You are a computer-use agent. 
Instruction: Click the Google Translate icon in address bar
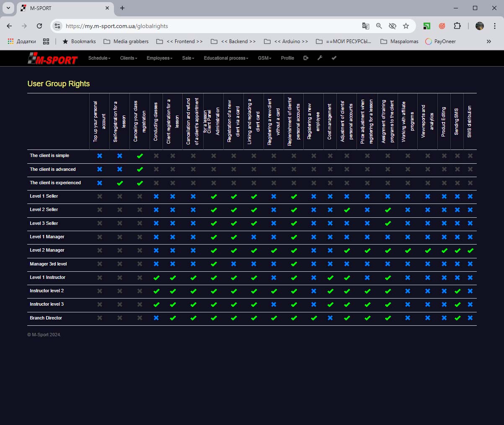click(366, 26)
